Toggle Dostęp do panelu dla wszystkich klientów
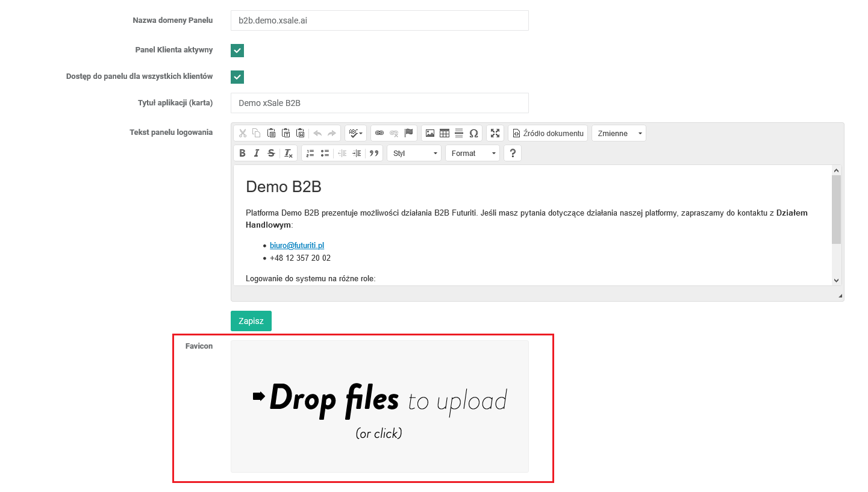This screenshot has width=868, height=492. point(237,77)
